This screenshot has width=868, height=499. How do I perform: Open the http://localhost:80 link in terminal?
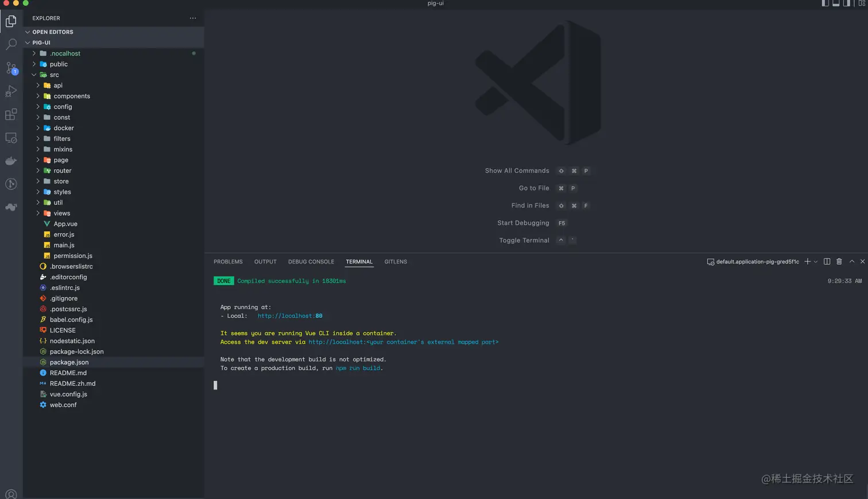click(x=290, y=316)
